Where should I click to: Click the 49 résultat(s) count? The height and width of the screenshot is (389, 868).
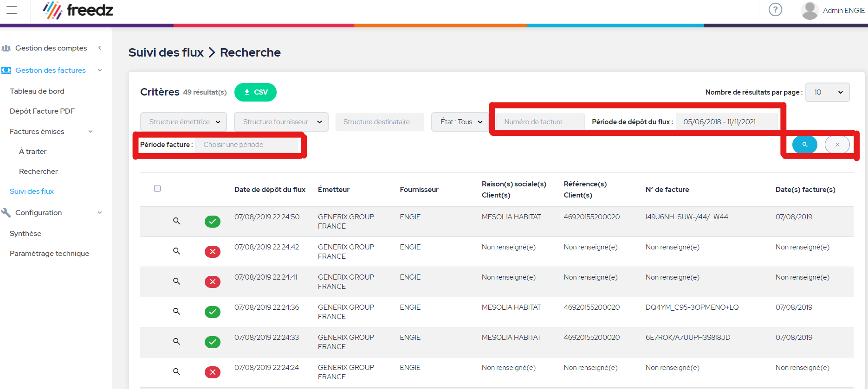coord(205,92)
